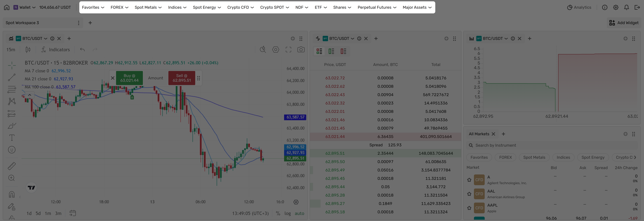Add a new workspace tab
This screenshot has width=644, height=221.
click(90, 23)
